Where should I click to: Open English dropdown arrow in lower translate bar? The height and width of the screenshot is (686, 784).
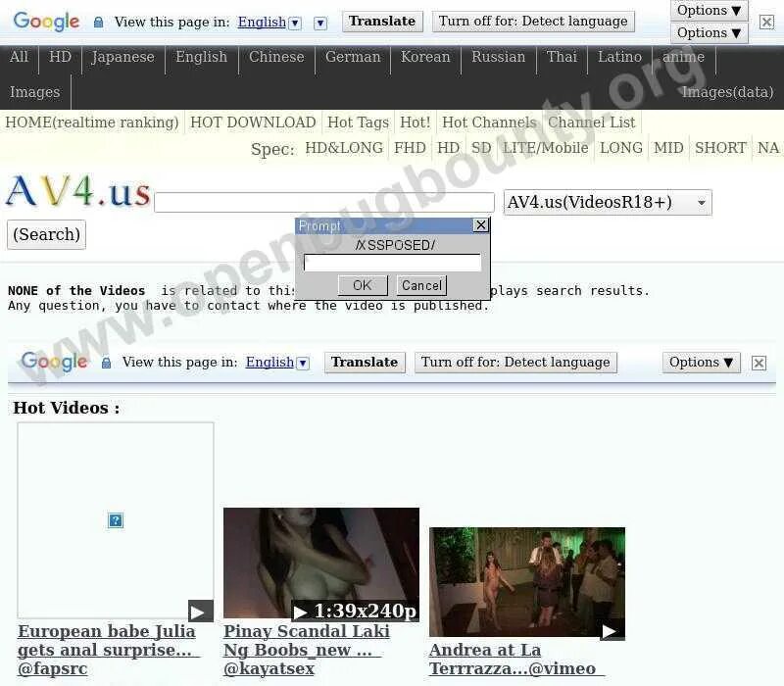click(303, 363)
